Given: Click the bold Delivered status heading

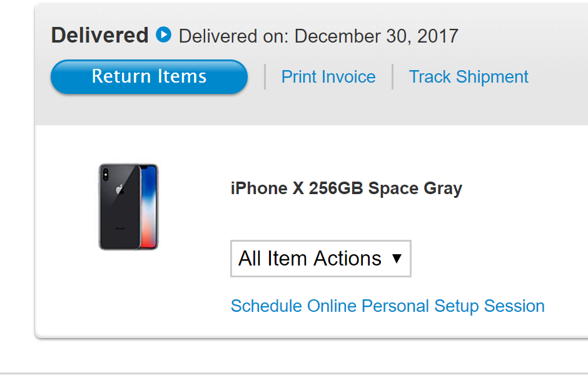Looking at the screenshot, I should pos(99,35).
